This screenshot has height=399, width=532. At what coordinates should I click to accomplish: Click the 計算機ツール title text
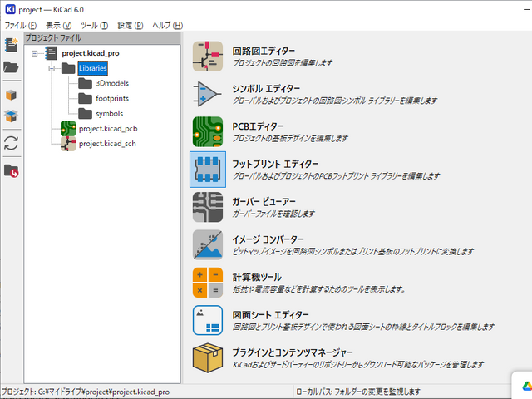coord(257,277)
